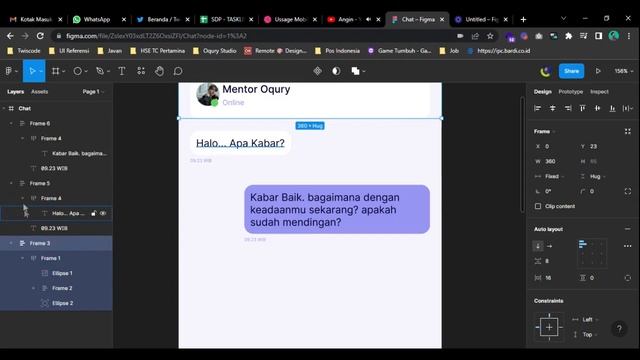Mute the YouTube Angin browser tab
640x360 pixels.
point(368,19)
